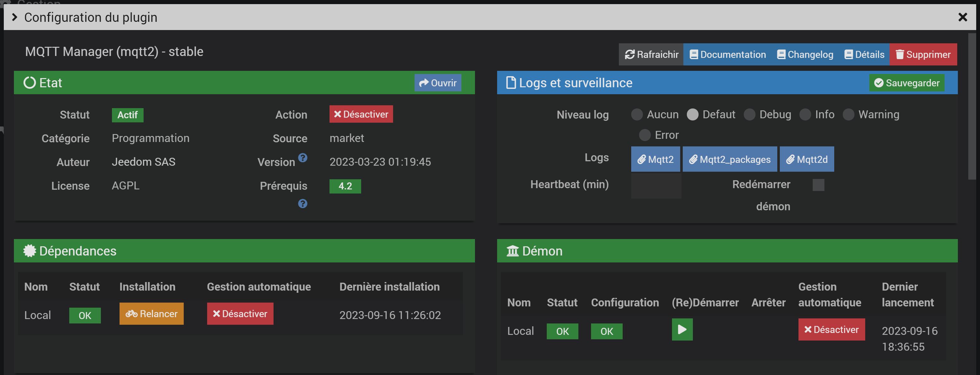
Task: Open the plugin via Ouvrir button
Action: (437, 83)
